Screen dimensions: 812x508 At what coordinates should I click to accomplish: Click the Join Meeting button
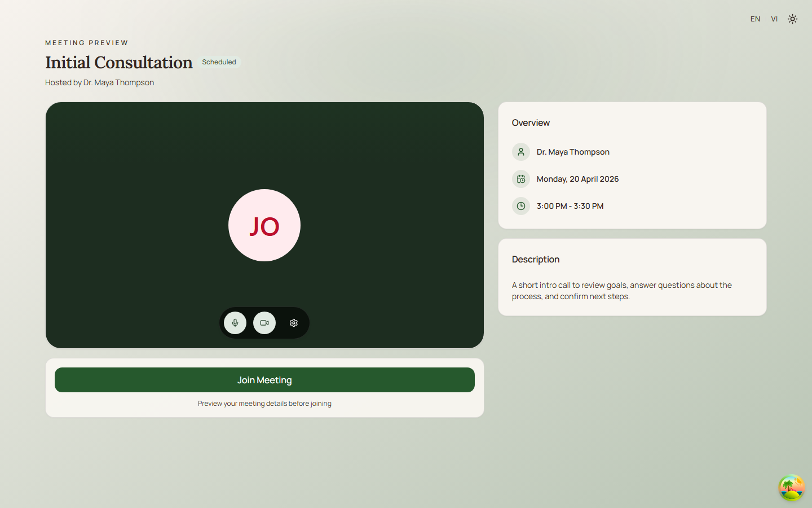coord(264,380)
